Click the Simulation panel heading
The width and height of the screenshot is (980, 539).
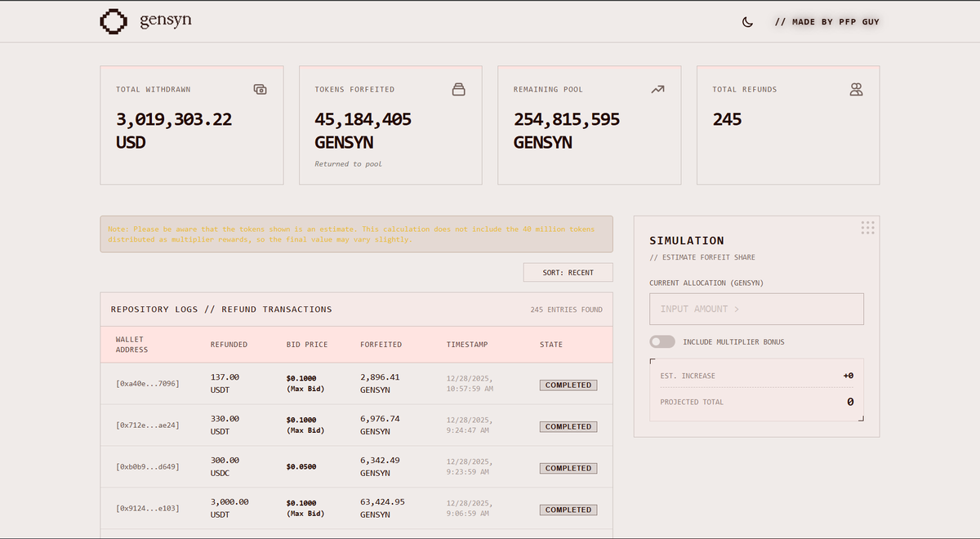(687, 241)
